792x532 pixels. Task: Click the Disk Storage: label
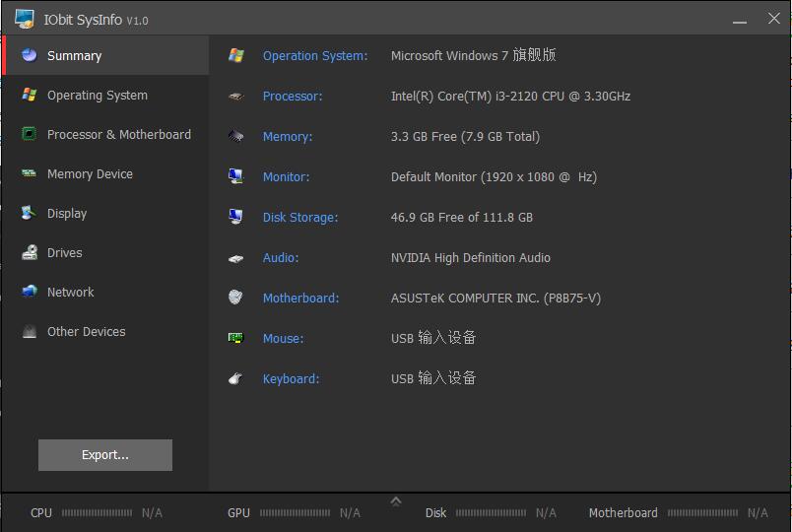pyautogui.click(x=300, y=218)
